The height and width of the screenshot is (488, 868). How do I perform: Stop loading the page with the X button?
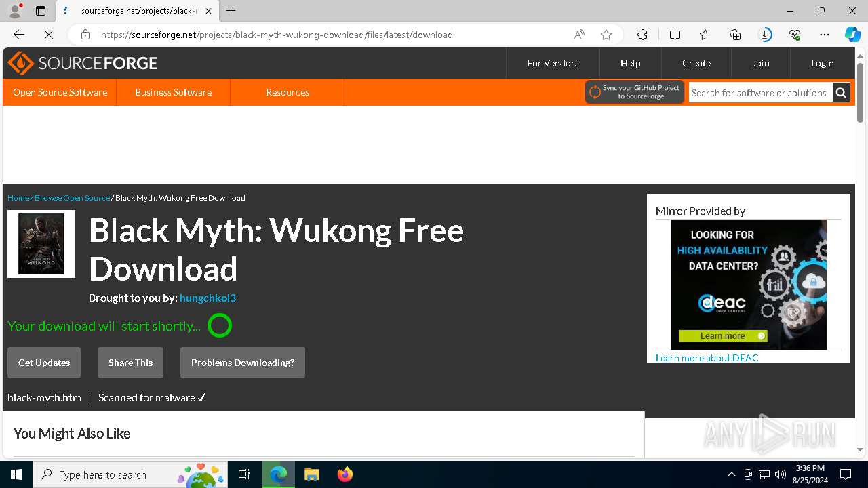pyautogui.click(x=49, y=35)
